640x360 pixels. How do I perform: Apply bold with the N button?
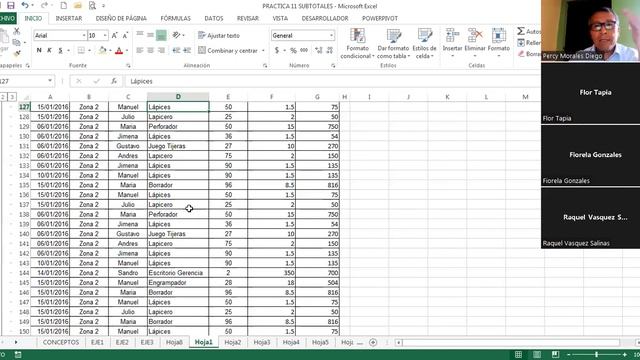39,50
